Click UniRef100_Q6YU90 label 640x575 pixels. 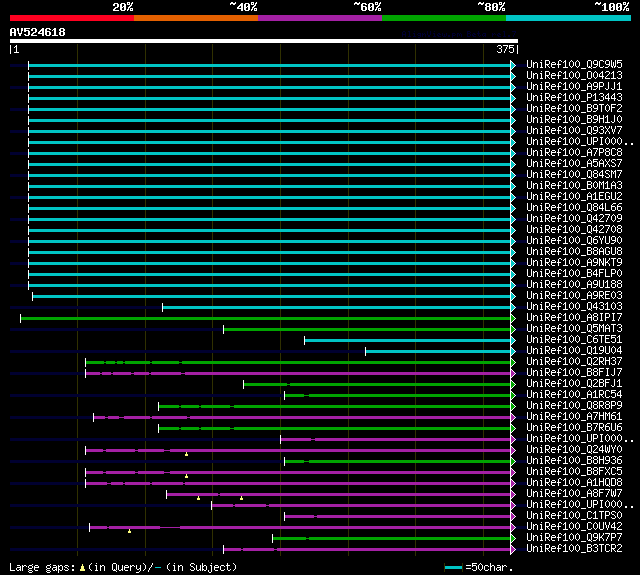click(x=574, y=241)
